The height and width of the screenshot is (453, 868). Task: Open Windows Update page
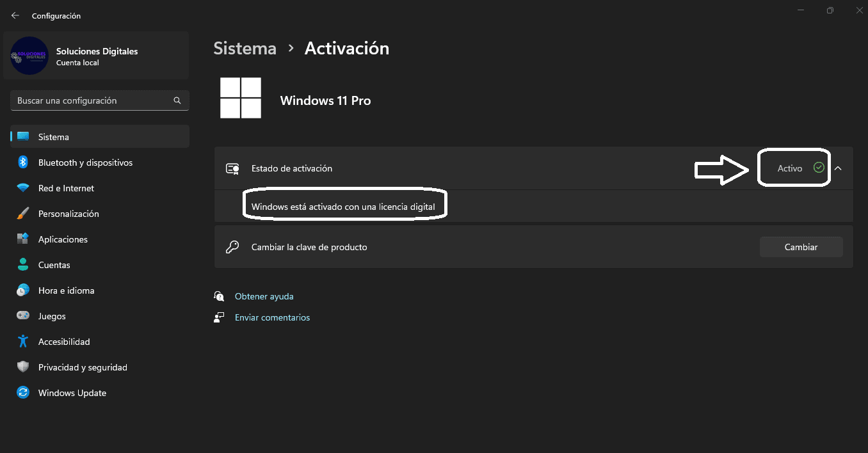pos(100,393)
